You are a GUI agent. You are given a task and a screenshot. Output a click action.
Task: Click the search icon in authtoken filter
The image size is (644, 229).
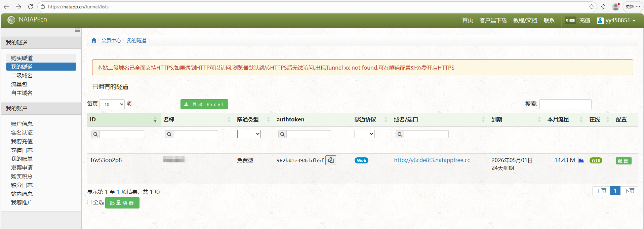pos(283,134)
